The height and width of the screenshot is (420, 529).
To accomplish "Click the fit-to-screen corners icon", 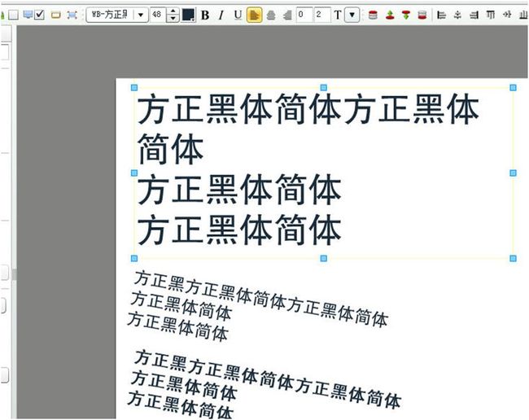I will 72,15.
